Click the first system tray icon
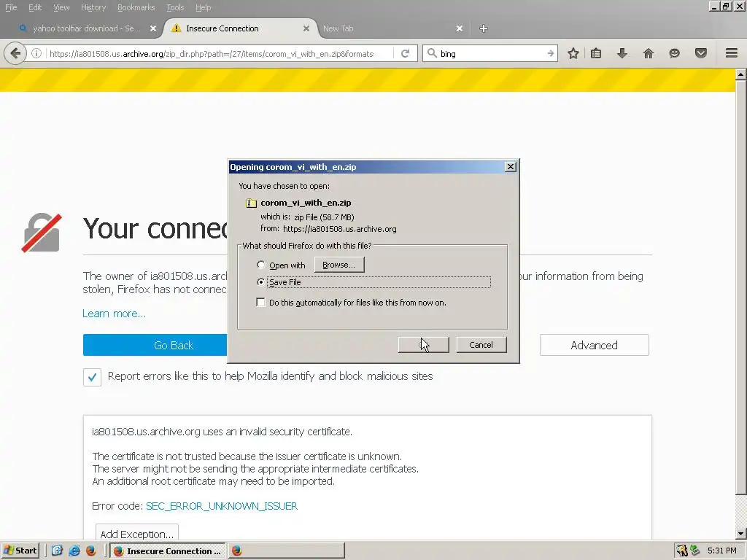Image resolution: width=747 pixels, height=560 pixels. (682, 551)
